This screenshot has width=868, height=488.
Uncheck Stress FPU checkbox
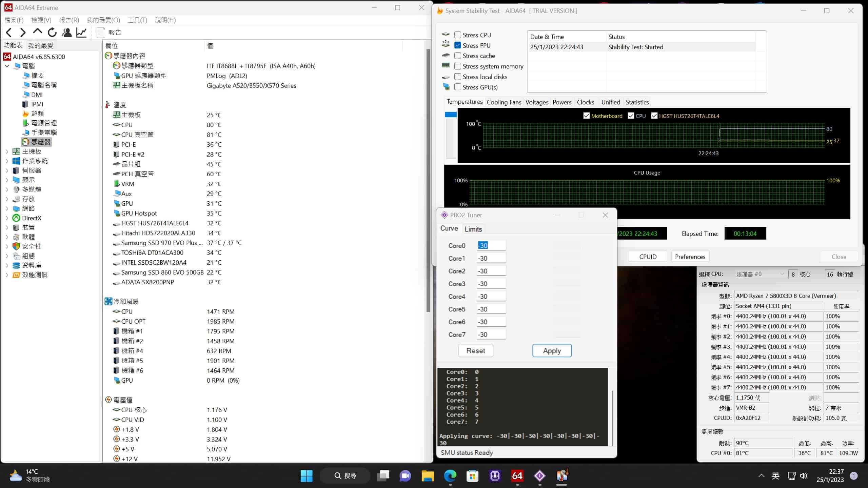point(458,45)
